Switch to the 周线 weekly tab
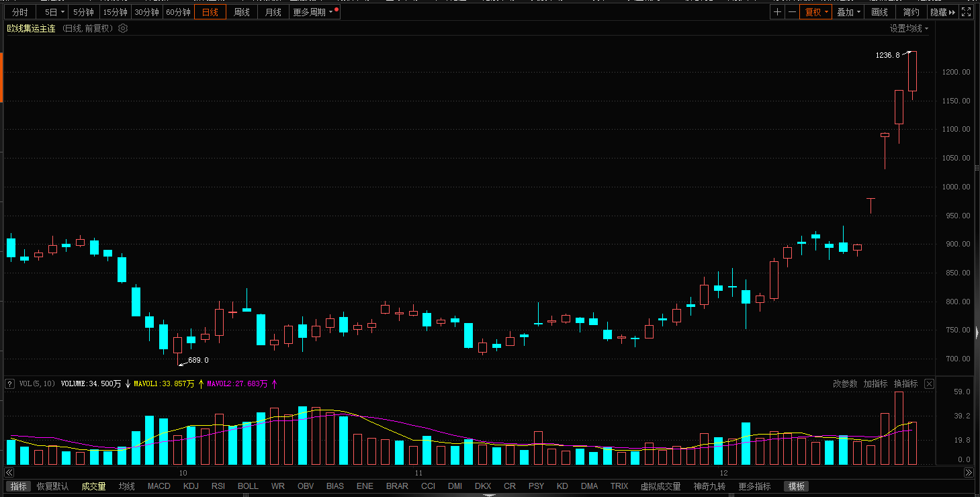This screenshot has height=497, width=980. 241,11
